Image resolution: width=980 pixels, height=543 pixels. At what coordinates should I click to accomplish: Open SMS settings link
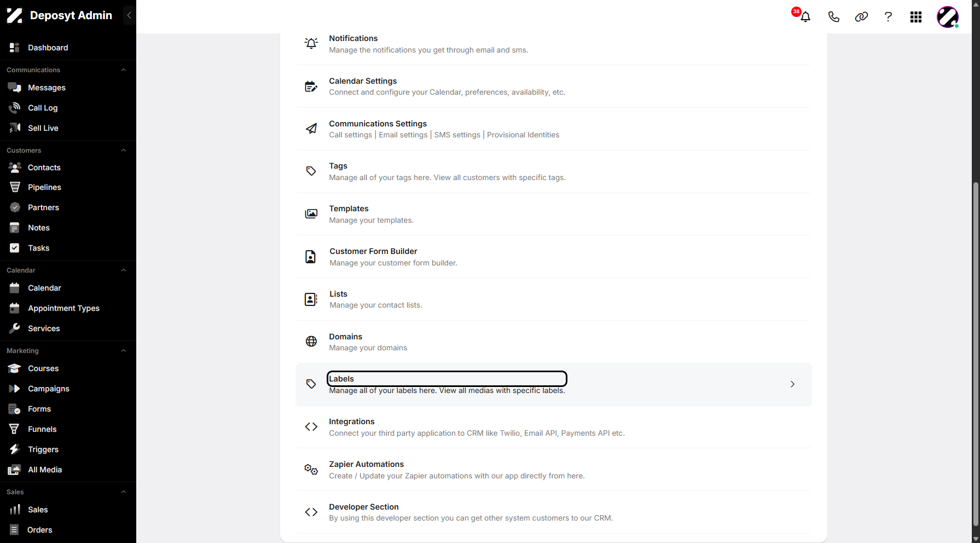[457, 135]
